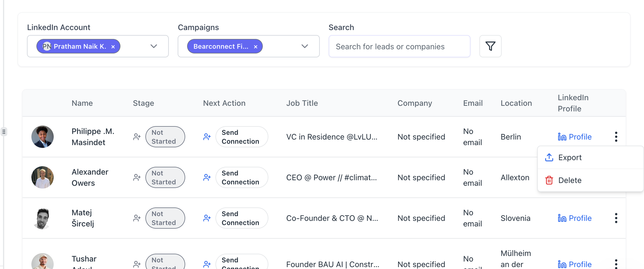Click the drag handle on left edge

point(4,132)
